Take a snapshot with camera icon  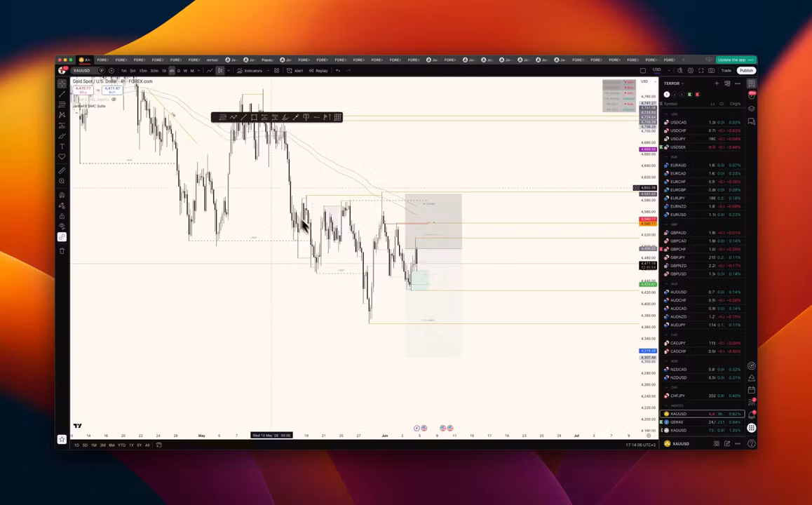click(x=711, y=70)
